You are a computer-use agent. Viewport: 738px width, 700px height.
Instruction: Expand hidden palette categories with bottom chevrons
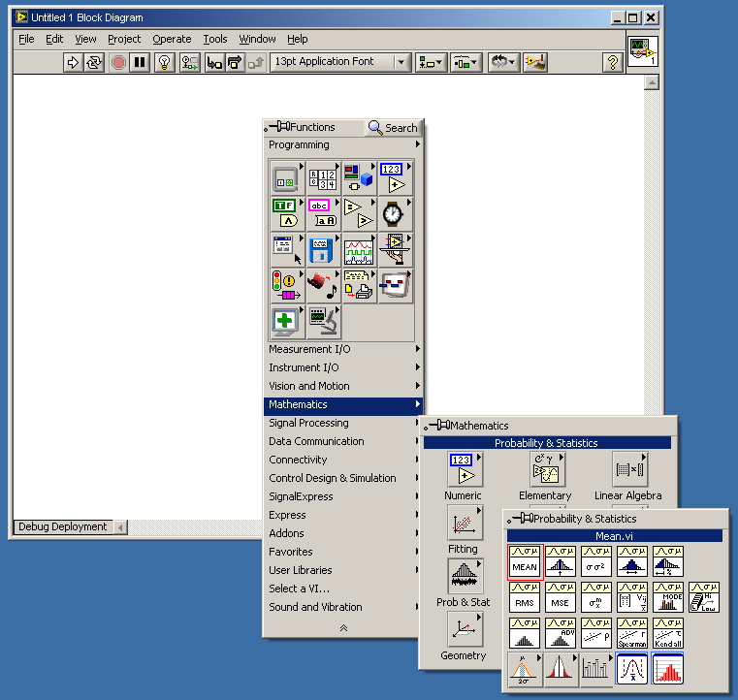[x=343, y=628]
